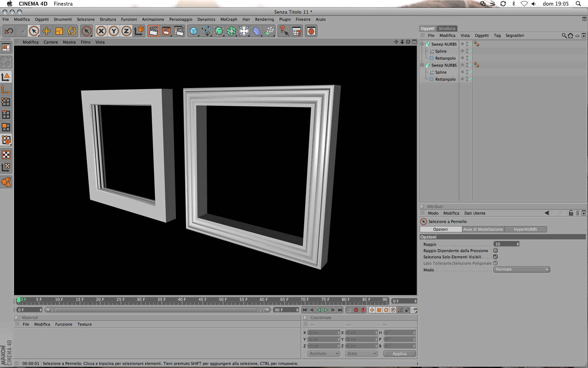Open the Render Settings icon
Screen dimensions: 588x368
[179, 31]
